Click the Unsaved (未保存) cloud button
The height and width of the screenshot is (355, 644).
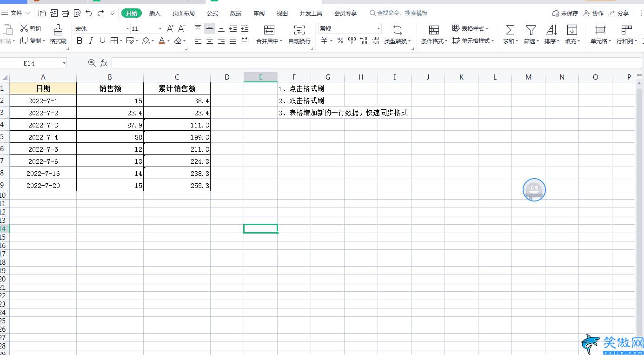[565, 13]
